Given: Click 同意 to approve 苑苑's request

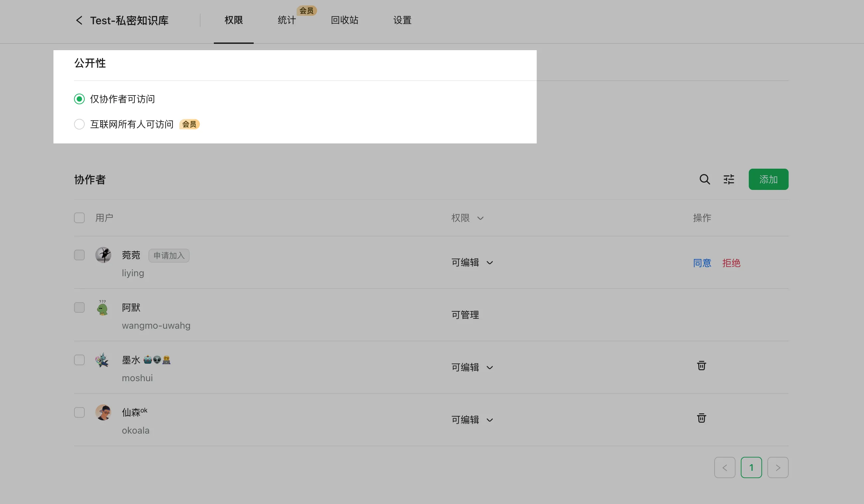Looking at the screenshot, I should point(702,263).
